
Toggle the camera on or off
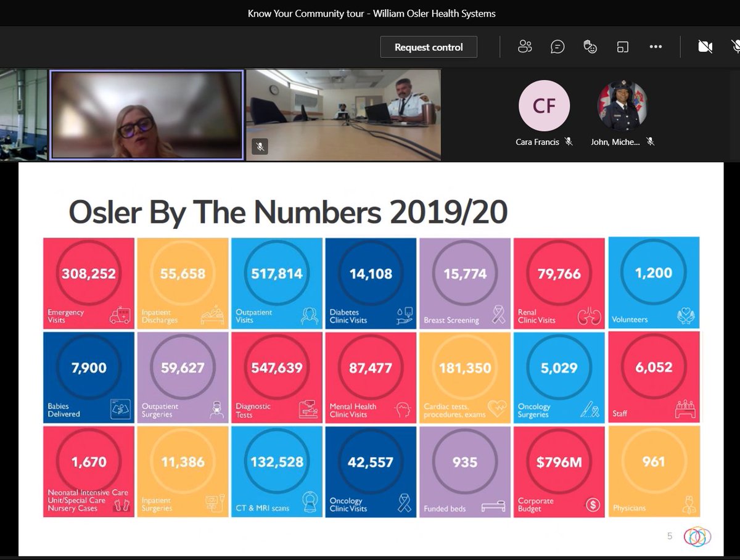tap(705, 47)
